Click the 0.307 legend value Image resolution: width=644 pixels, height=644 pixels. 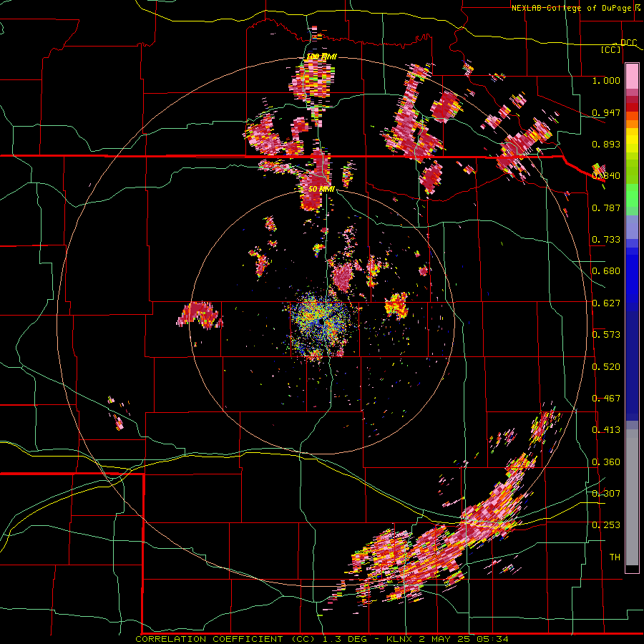(x=606, y=494)
